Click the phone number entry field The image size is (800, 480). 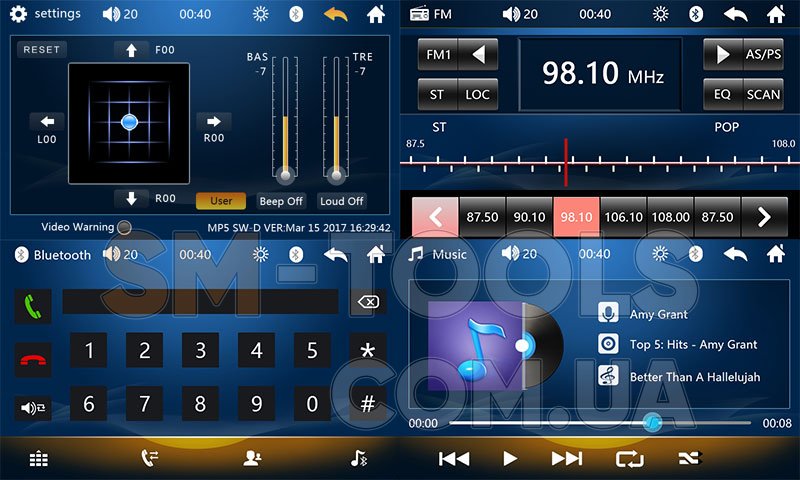tap(200, 302)
